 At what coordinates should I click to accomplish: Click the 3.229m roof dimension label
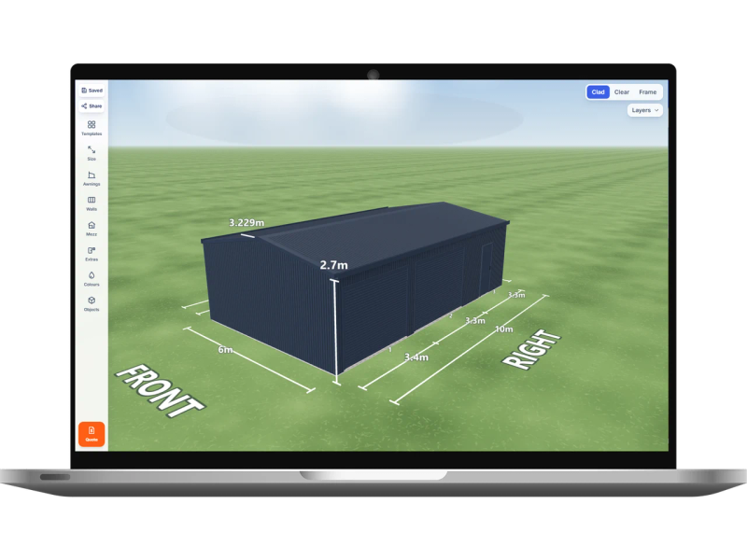click(247, 222)
